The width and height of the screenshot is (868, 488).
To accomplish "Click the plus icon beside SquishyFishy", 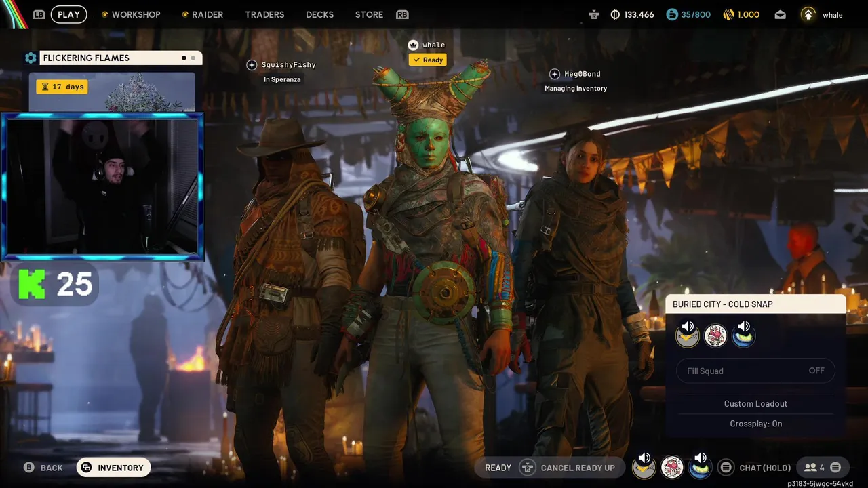I will coord(252,65).
